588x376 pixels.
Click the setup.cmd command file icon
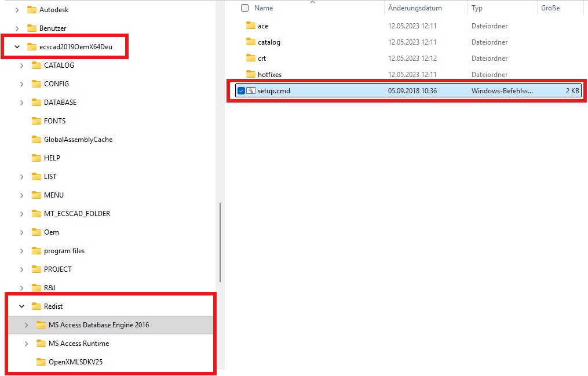[x=251, y=90]
